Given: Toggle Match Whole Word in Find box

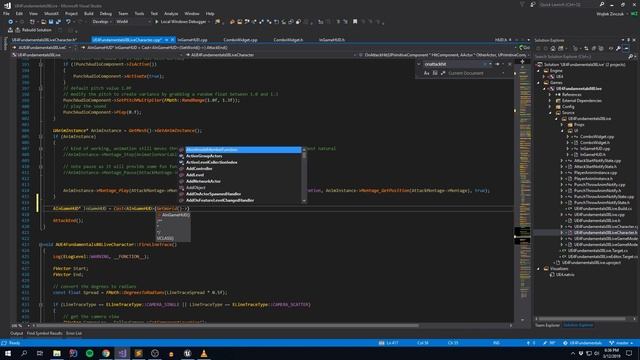Looking at the screenshot, I should 435,73.
